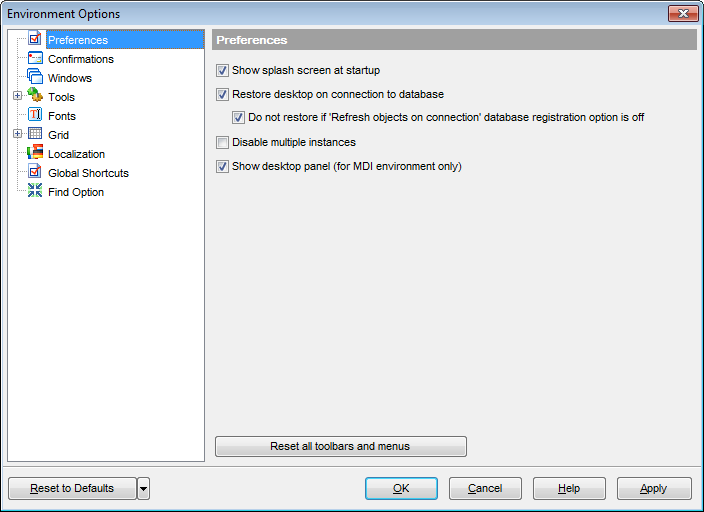Click the Cancel button
The image size is (704, 512).
point(485,489)
